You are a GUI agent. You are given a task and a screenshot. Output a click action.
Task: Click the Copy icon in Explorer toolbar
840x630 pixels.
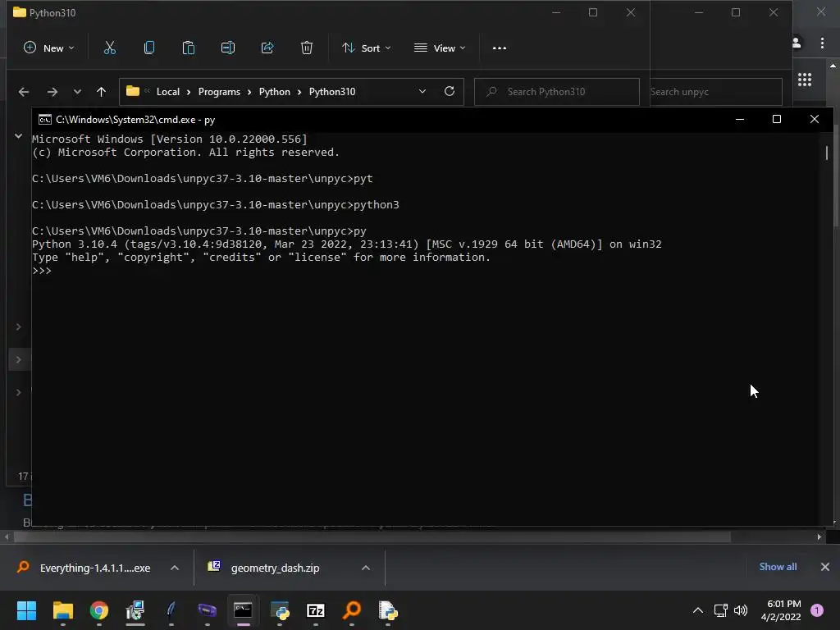tap(149, 48)
